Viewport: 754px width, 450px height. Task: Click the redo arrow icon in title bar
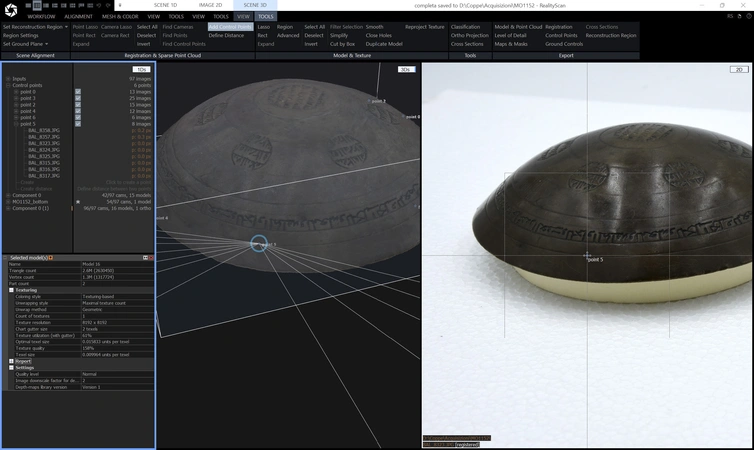[108, 5]
